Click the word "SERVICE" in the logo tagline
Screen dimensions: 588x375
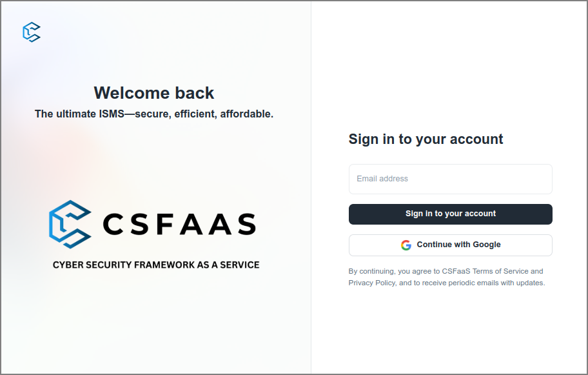pos(239,265)
